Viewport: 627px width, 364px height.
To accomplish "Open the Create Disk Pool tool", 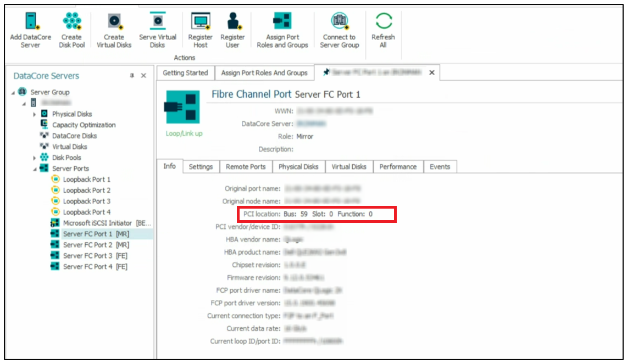I will tap(71, 21).
